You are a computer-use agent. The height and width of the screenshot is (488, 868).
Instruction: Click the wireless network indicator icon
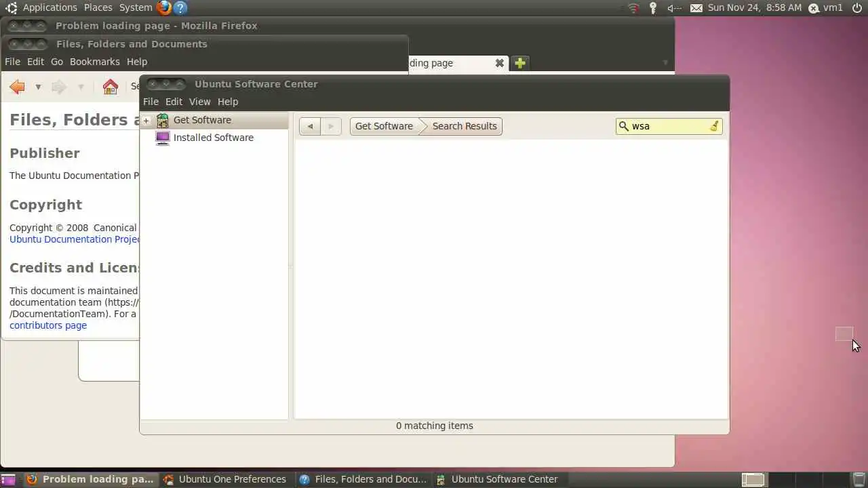[x=633, y=8]
